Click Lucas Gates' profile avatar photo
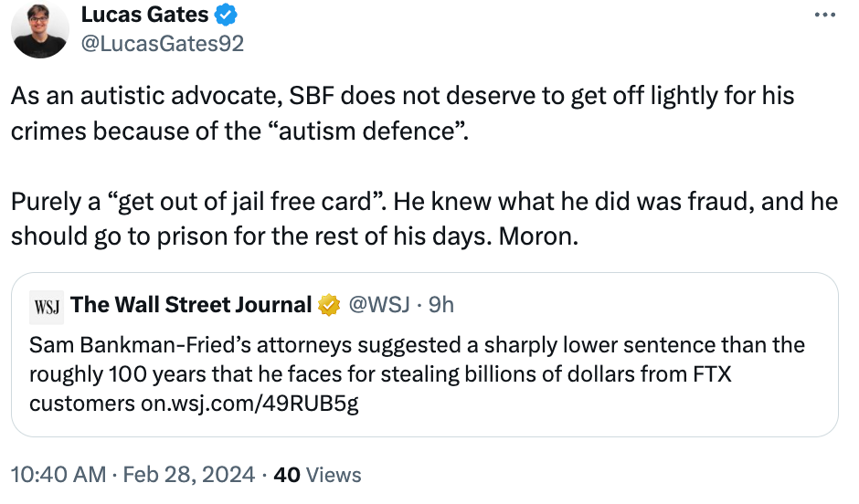 (x=40, y=30)
